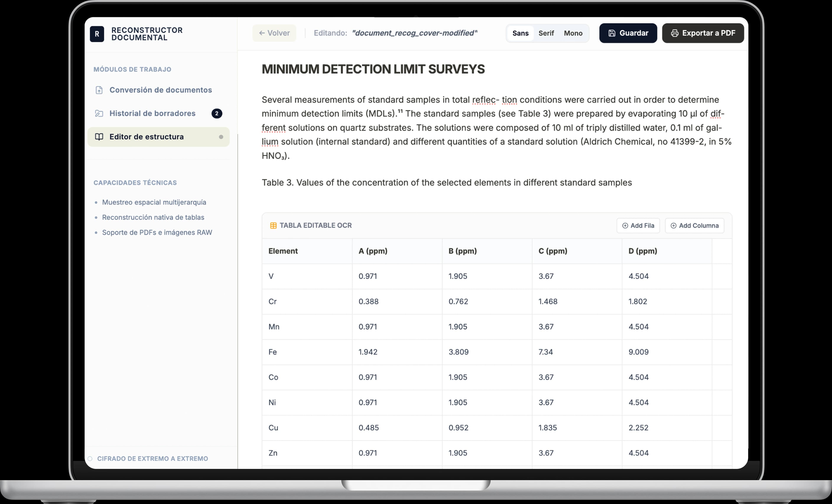Viewport: 832px width, 504px height.
Task: Click cell 3.809 in the Fe row
Action: coord(487,352)
